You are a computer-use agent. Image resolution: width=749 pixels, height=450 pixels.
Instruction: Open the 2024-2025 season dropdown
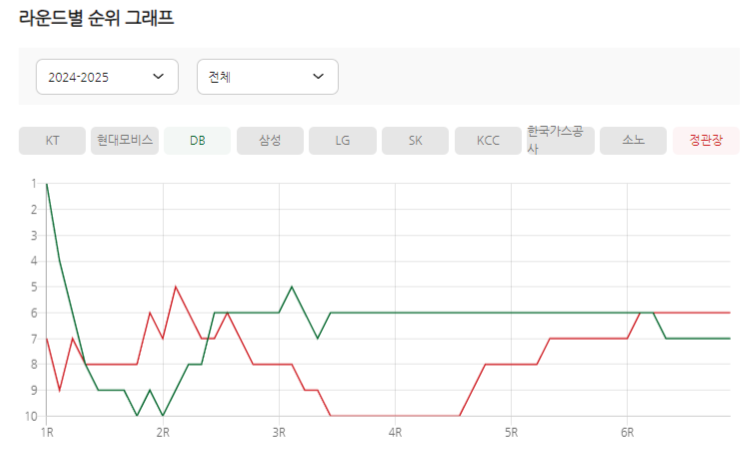tap(107, 77)
